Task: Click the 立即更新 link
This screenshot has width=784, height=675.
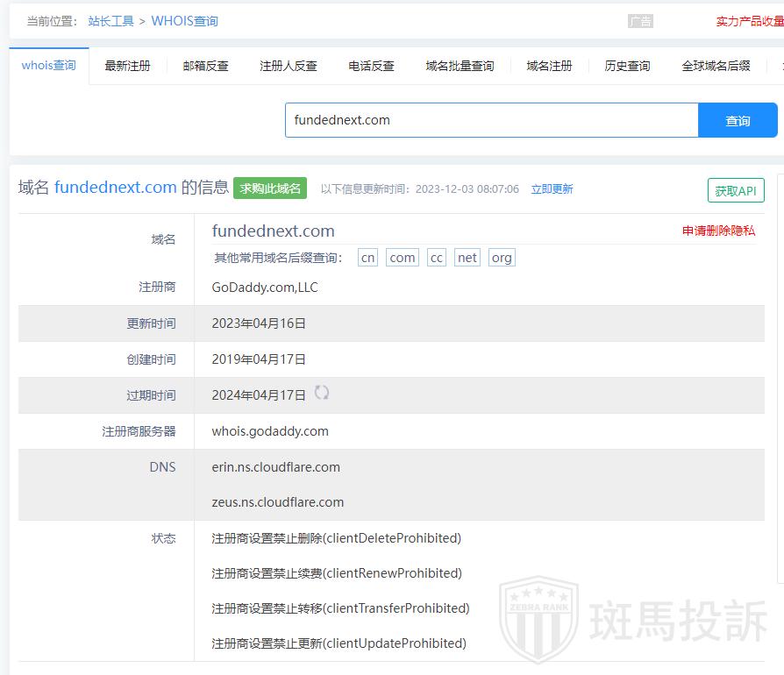Action: (552, 189)
